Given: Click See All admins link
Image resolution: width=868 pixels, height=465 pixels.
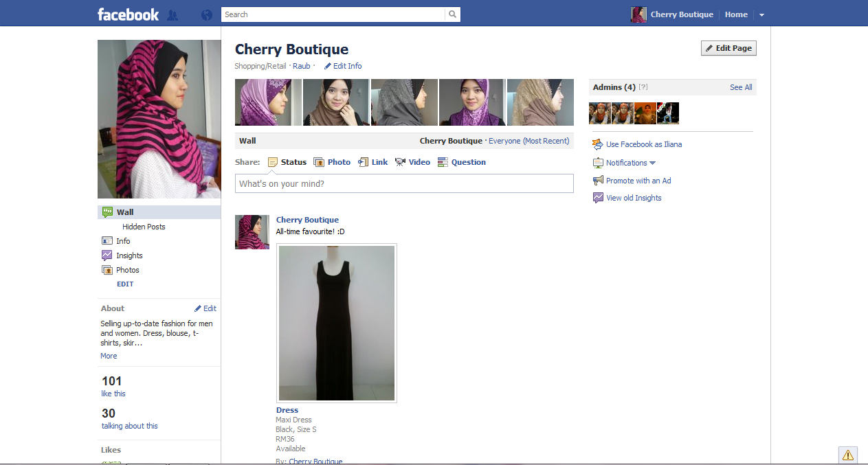Looking at the screenshot, I should click(x=741, y=87).
